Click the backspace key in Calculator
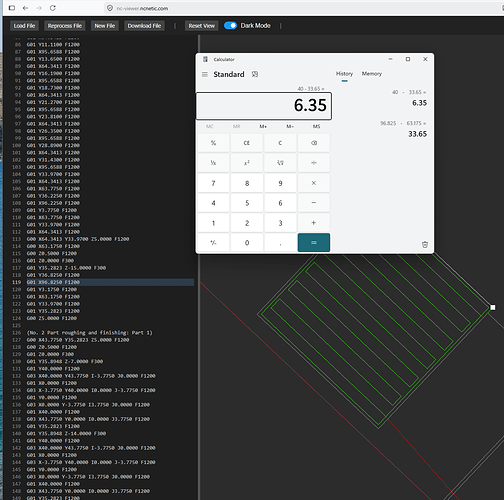 [314, 143]
